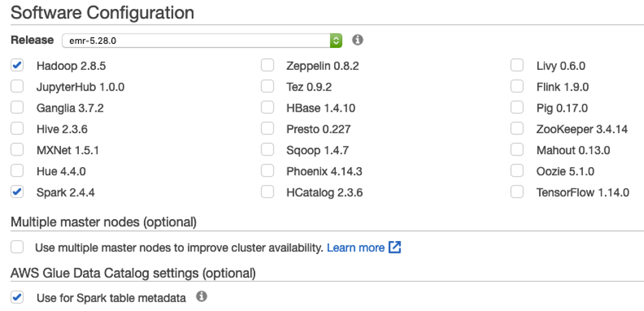Enable use multiple master nodes checkbox
The width and height of the screenshot is (644, 311).
(x=17, y=247)
